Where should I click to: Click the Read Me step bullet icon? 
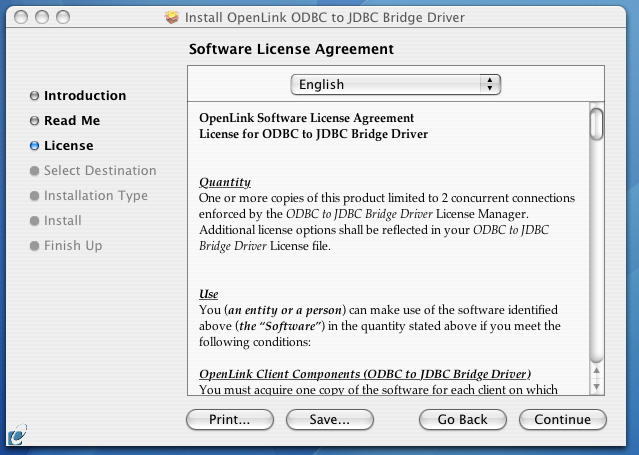tap(35, 121)
